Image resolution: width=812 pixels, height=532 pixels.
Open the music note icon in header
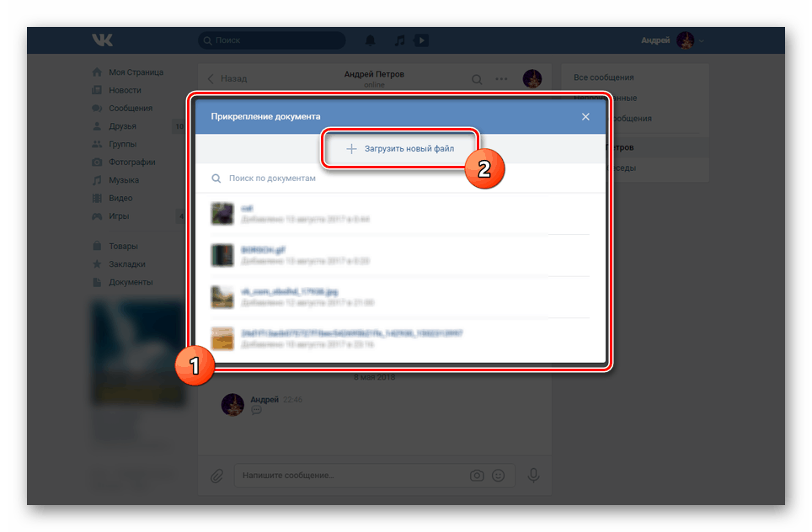(400, 40)
